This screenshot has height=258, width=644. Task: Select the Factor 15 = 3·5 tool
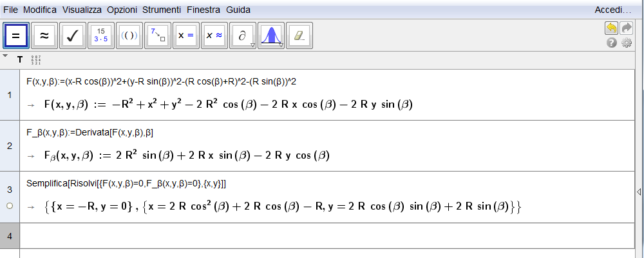click(x=101, y=36)
